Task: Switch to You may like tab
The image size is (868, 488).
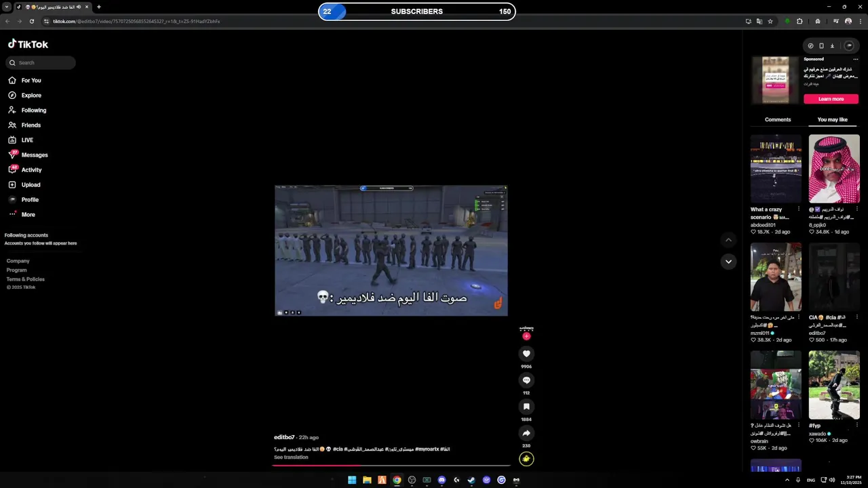Action: point(833,119)
